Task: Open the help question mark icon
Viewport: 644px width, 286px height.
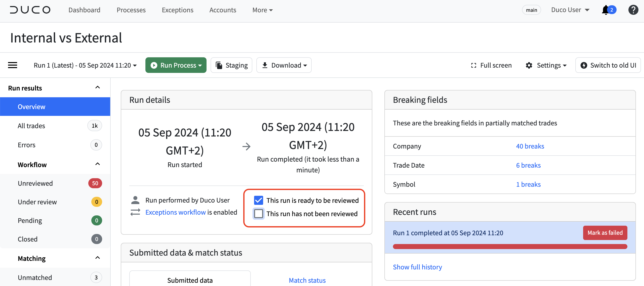Action: [x=633, y=10]
